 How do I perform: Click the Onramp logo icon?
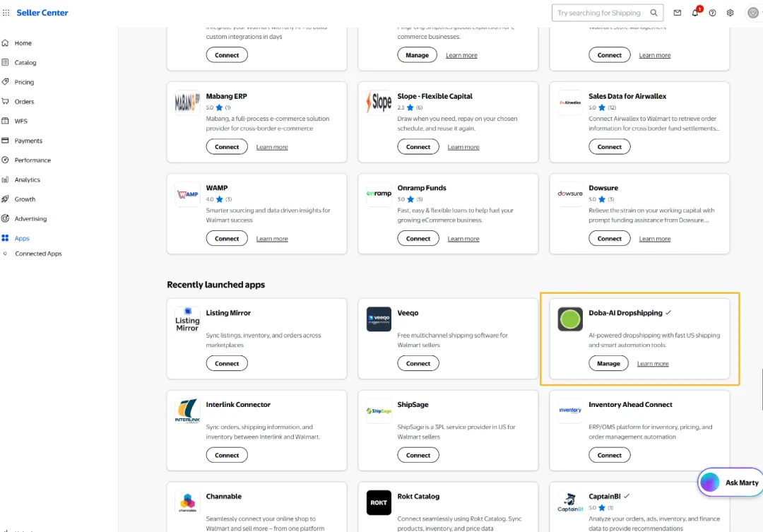(379, 194)
